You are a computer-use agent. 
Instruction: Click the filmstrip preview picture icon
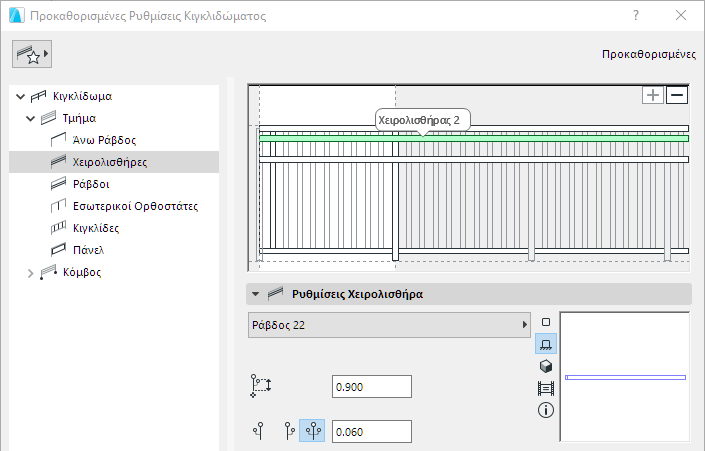pos(546,388)
